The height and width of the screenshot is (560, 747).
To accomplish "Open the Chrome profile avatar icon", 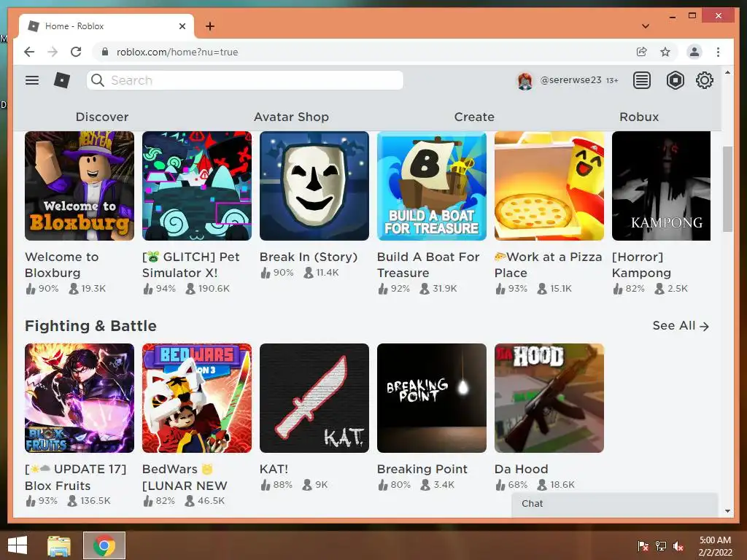I will point(694,52).
